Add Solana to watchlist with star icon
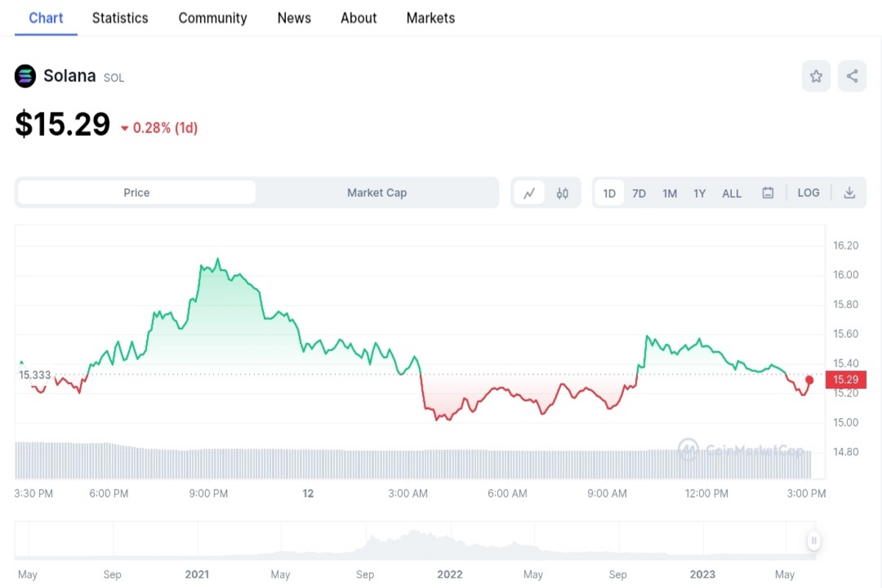882x588 pixels. (816, 76)
